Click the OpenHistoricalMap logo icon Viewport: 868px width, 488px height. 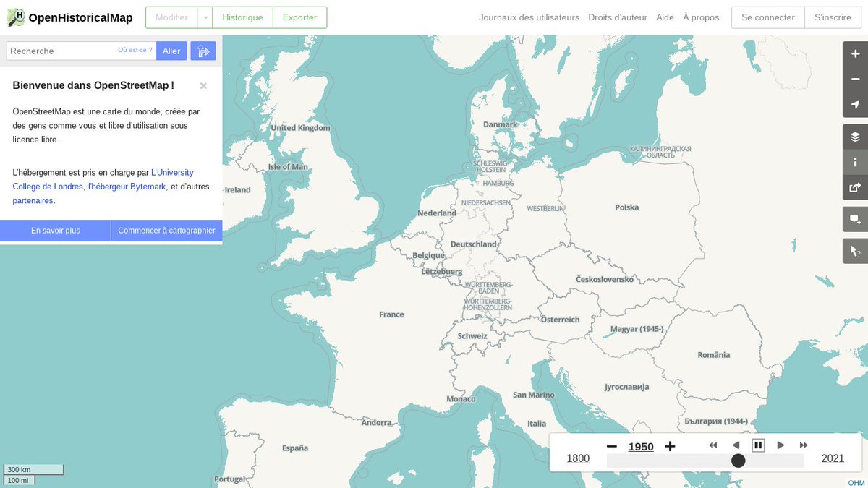point(16,17)
